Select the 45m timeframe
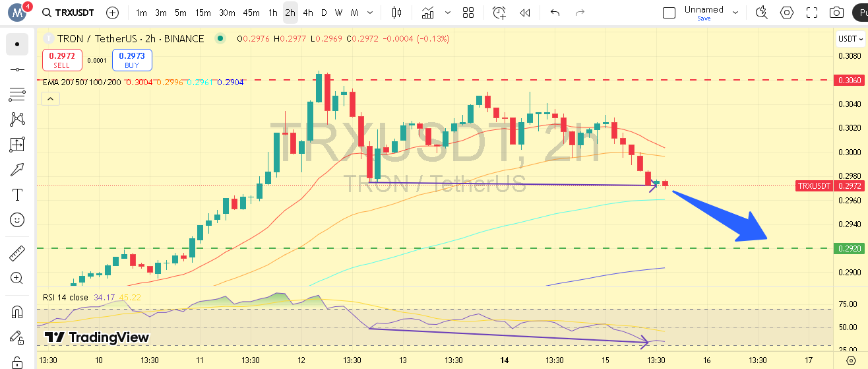Screen dimensions: 868x369 point(251,13)
